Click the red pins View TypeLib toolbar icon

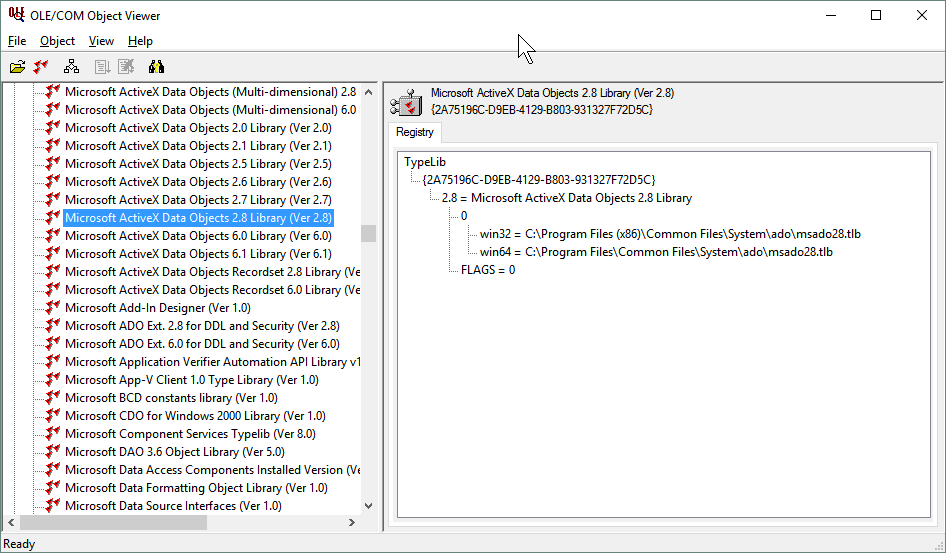[x=40, y=67]
